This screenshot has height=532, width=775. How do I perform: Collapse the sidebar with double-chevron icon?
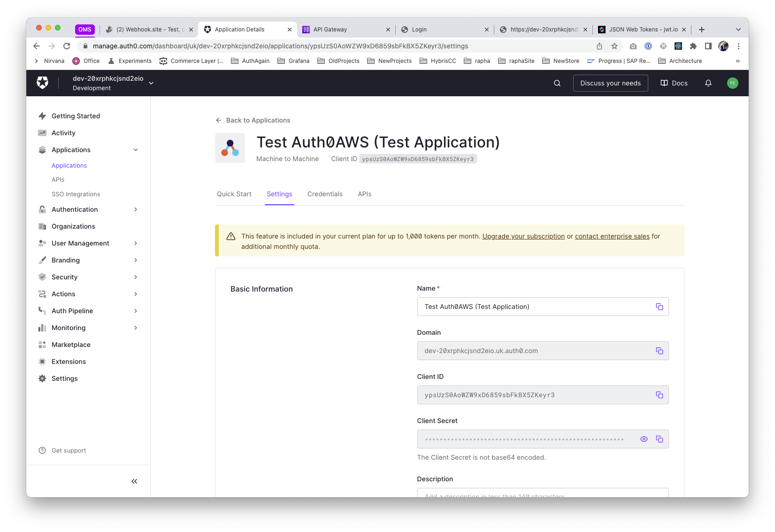coord(134,481)
